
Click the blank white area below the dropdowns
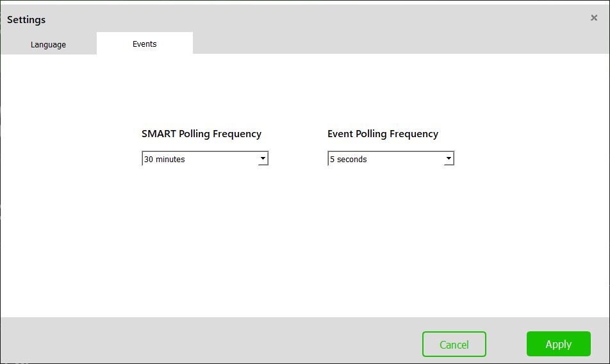point(305,241)
